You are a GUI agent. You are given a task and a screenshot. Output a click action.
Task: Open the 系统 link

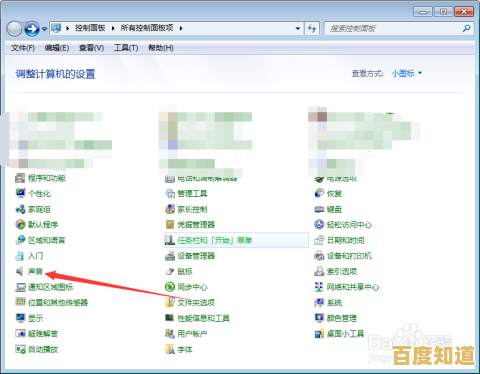pyautogui.click(x=334, y=303)
